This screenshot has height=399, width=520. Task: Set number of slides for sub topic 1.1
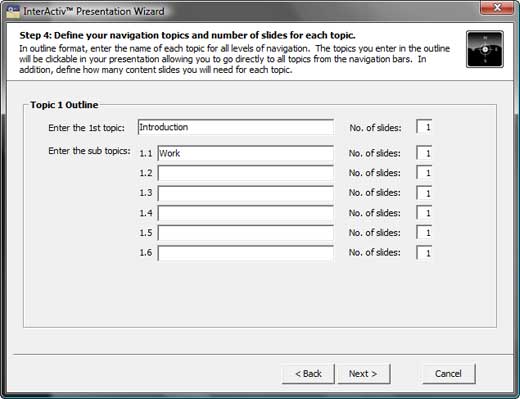(424, 153)
